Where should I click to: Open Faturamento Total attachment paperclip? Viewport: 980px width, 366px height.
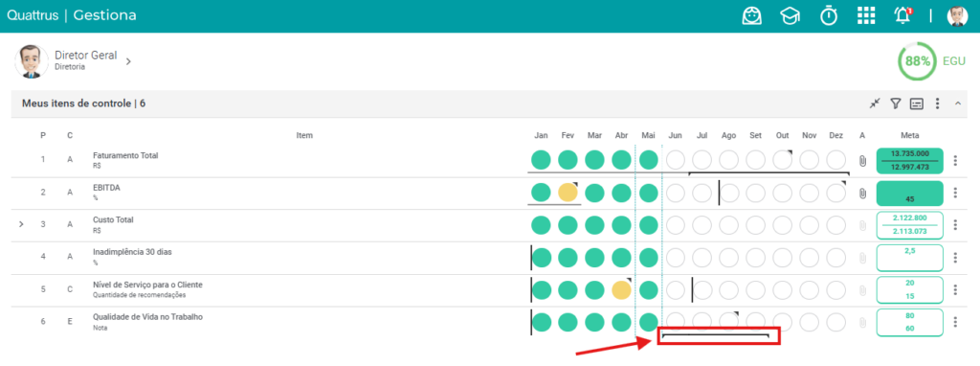862,161
